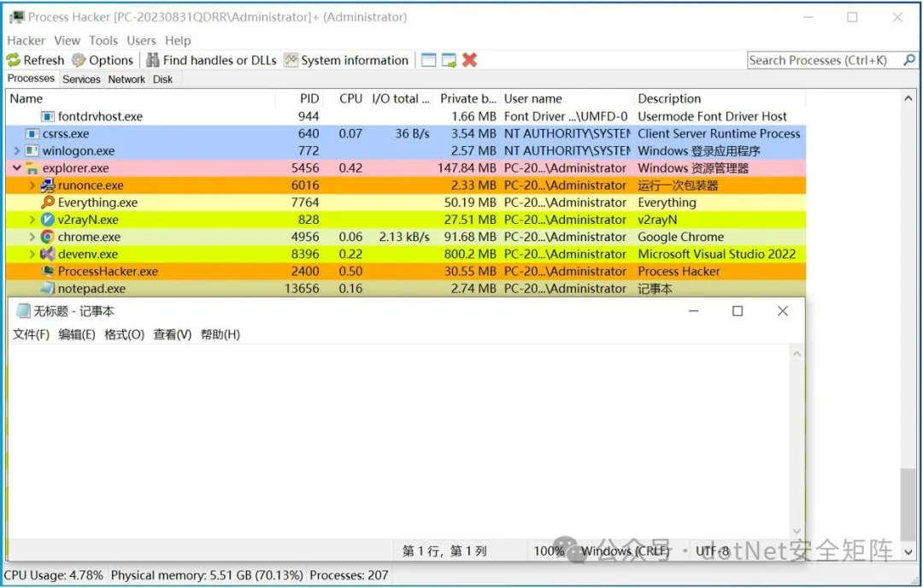Click the Process Hacker title bar icon
This screenshot has width=923, height=588.
click(16, 17)
